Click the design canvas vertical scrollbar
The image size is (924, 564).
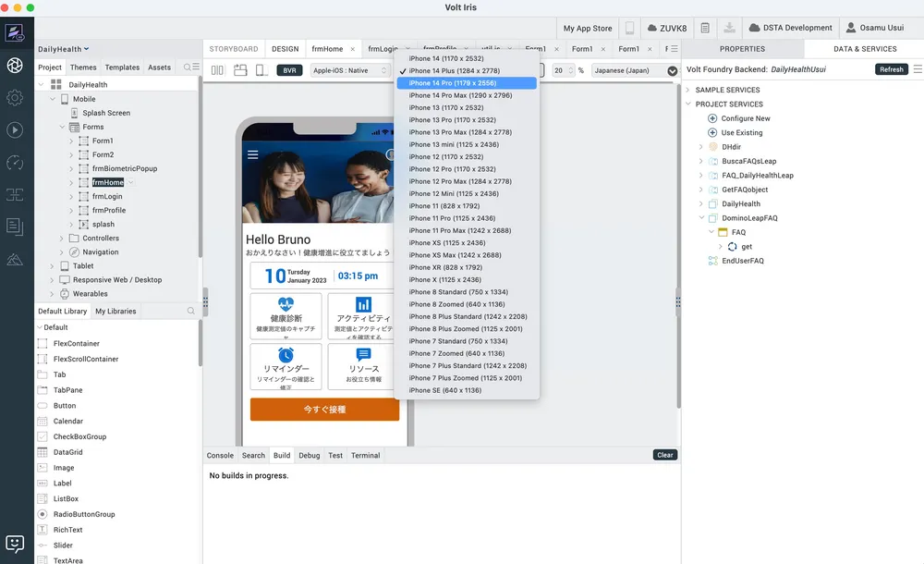(x=678, y=248)
